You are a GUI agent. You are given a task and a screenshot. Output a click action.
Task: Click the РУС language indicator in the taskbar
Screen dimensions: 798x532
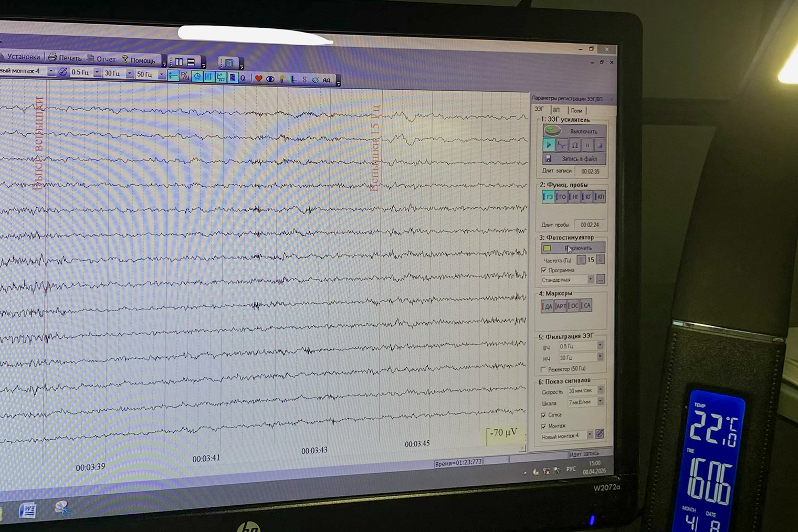pyautogui.click(x=571, y=469)
